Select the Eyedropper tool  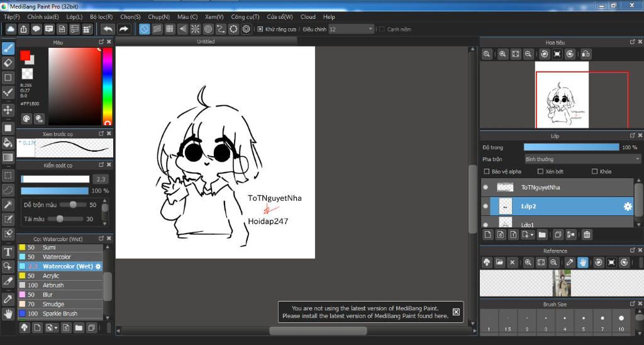coord(8,299)
